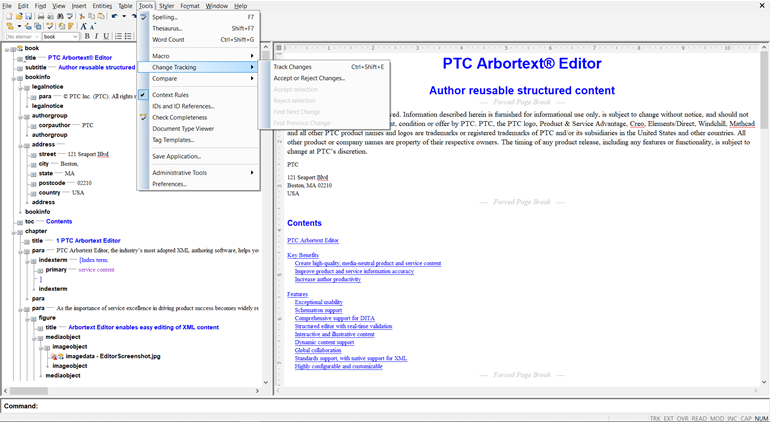Image resolution: width=770 pixels, height=422 pixels.
Task: Click imagedata EditorScreenshot.jpg warning icon
Action: click(x=54, y=356)
